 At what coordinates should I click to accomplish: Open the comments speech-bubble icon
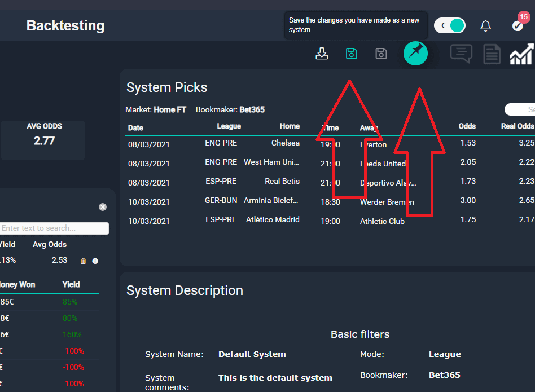[461, 54]
